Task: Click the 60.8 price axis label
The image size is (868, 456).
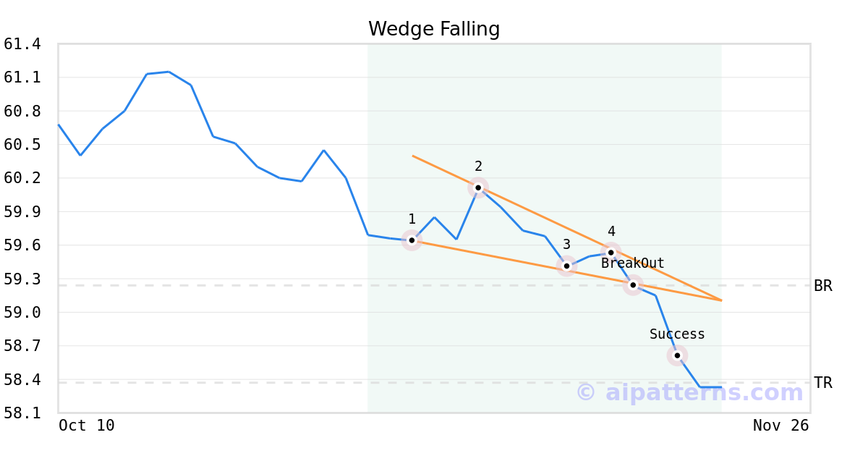Action: click(22, 111)
